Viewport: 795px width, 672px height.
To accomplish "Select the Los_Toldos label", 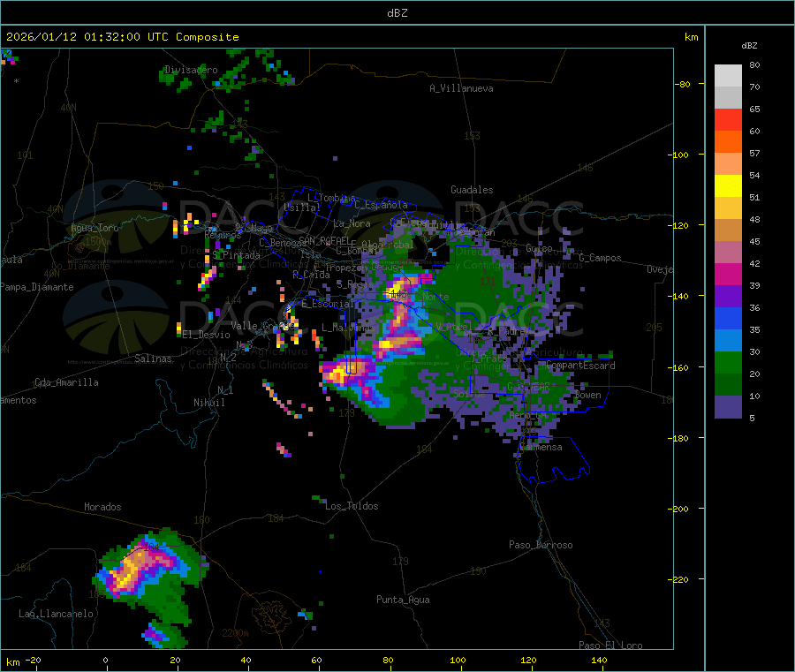I will tap(352, 506).
